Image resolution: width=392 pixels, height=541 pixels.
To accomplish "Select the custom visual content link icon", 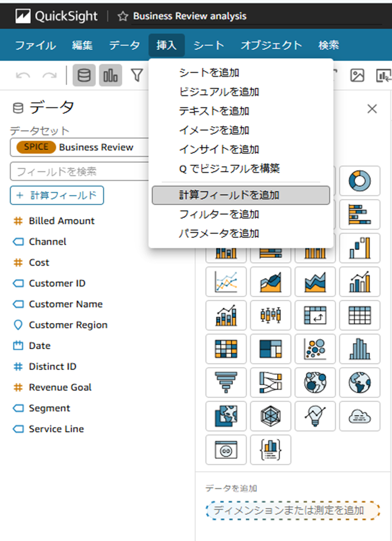I will [226, 450].
